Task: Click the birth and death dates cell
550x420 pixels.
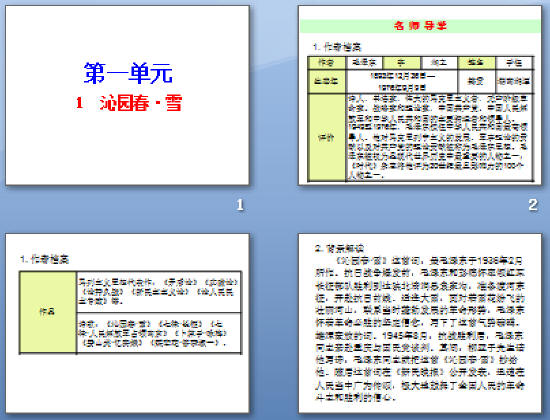Action: [x=402, y=82]
